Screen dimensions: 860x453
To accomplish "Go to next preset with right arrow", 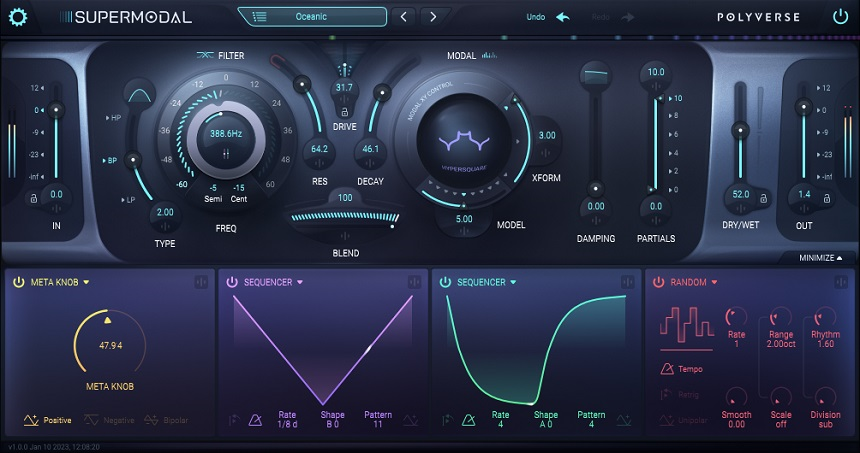I will pos(433,17).
